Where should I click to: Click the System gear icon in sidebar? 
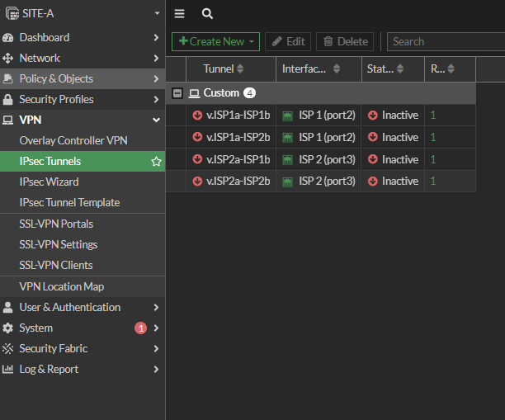[x=8, y=328]
